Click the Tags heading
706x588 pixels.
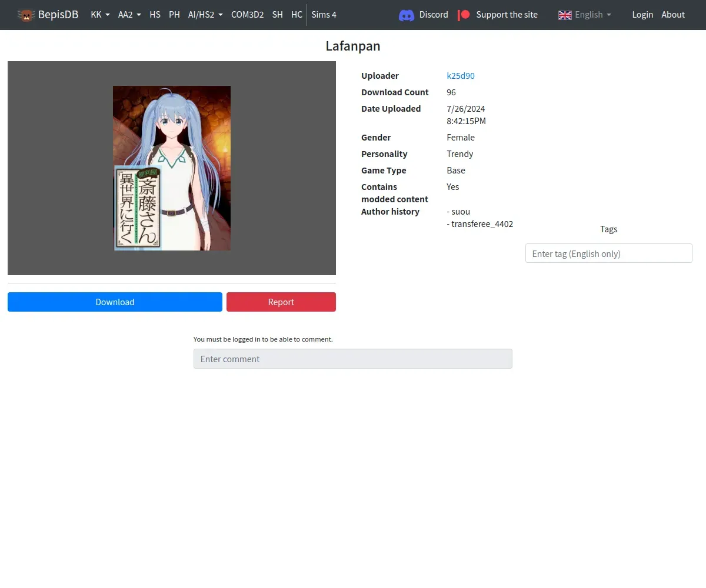608,229
